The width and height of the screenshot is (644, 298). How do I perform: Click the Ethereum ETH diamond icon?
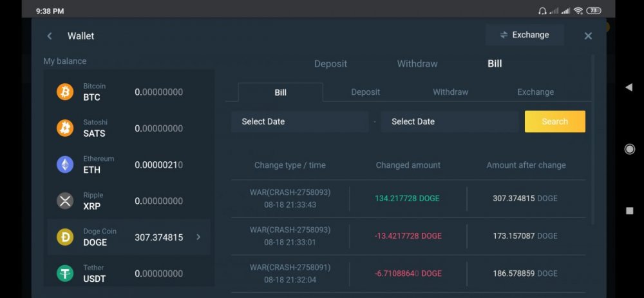point(65,164)
